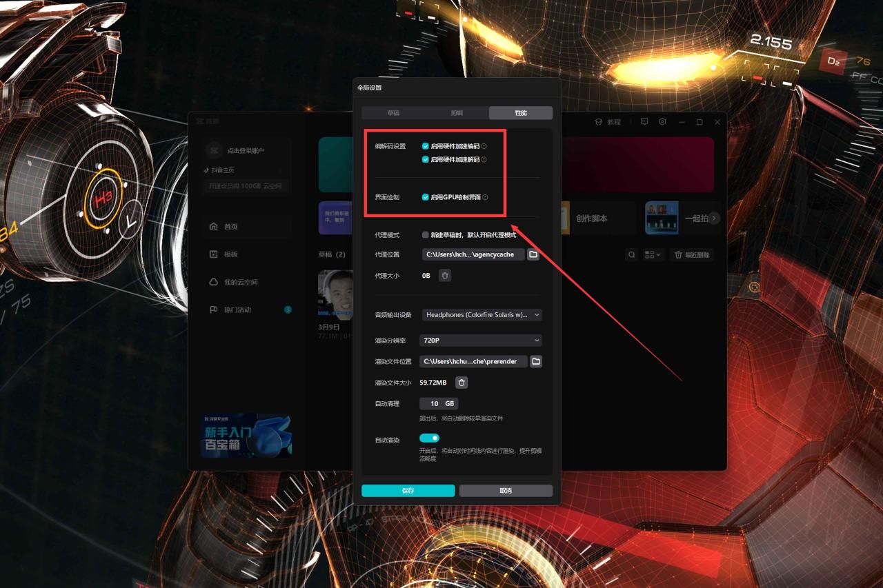Switch off the 自动渲染 toggle

[x=429, y=438]
